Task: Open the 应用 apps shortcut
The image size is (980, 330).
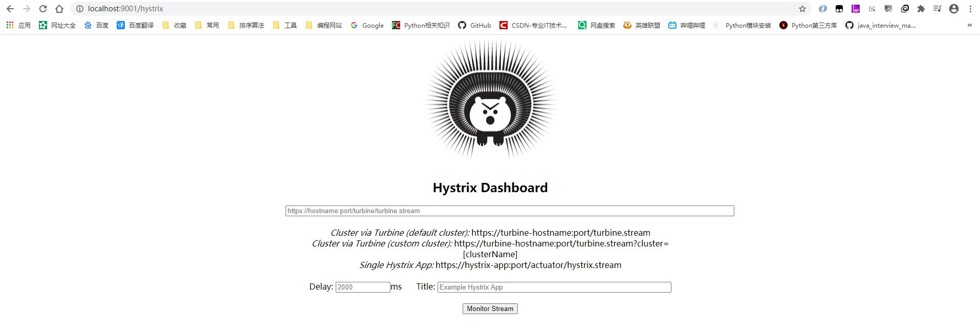Action: (18, 25)
